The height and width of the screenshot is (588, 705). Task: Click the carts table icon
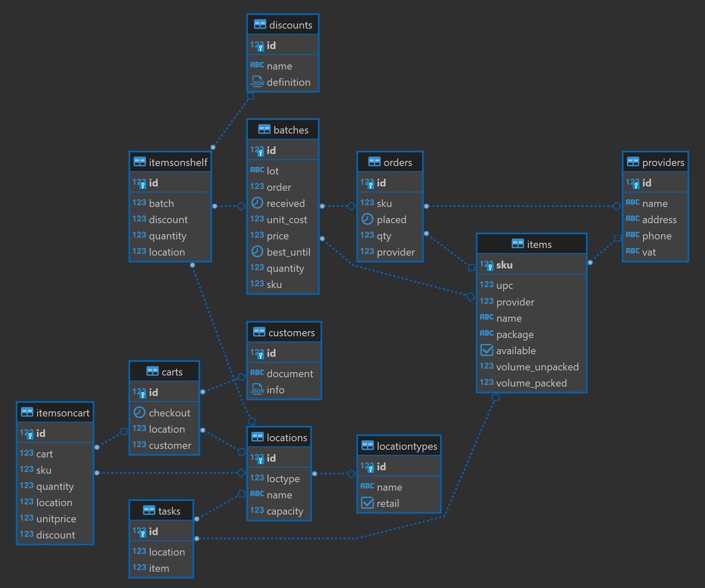click(152, 371)
